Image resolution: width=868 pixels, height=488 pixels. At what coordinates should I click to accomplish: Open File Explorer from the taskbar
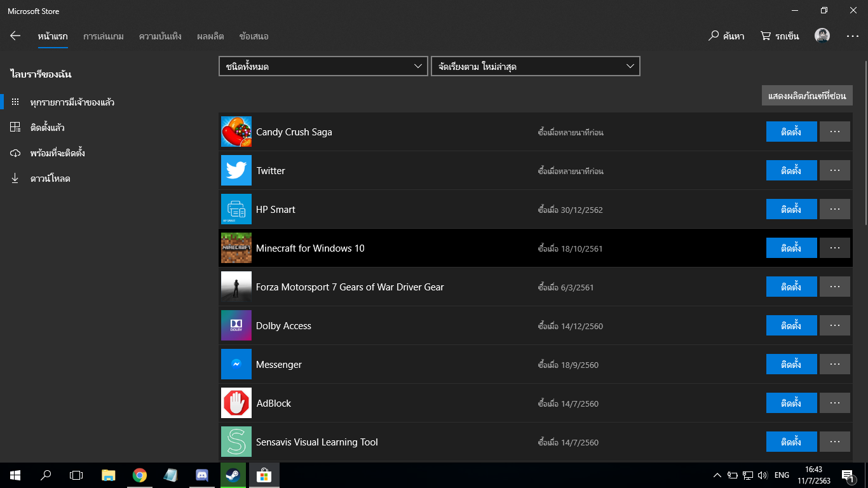[109, 475]
